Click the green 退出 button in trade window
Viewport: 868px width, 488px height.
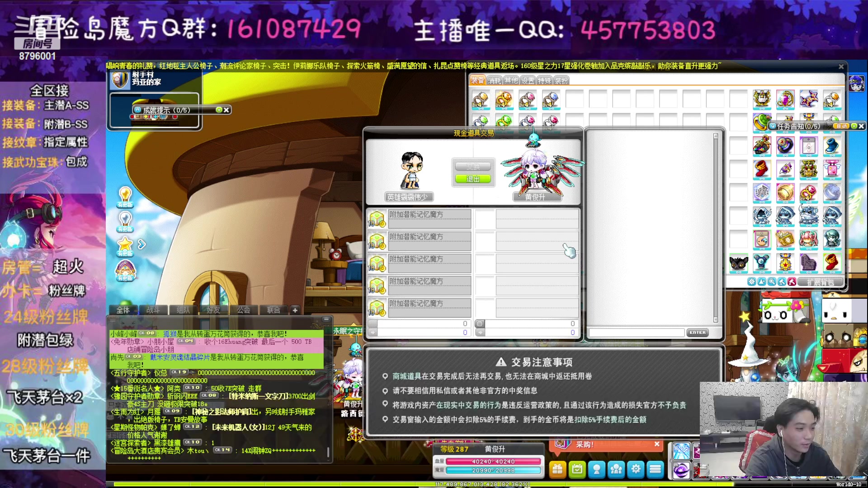pyautogui.click(x=473, y=179)
